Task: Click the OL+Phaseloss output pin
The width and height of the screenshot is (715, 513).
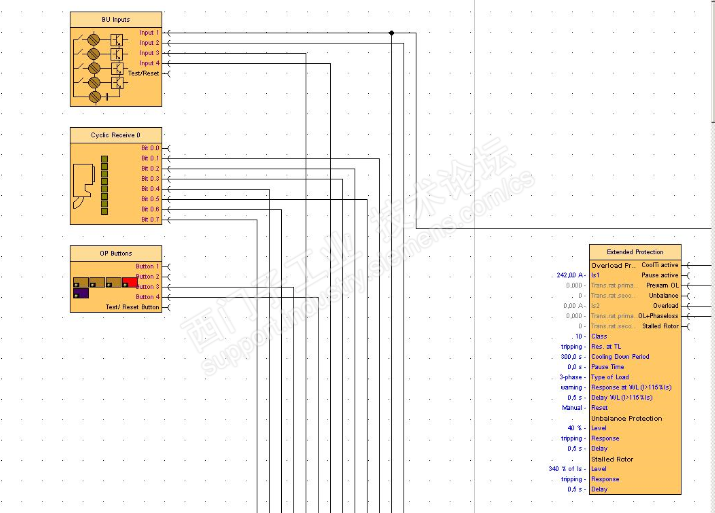Action: pos(686,316)
